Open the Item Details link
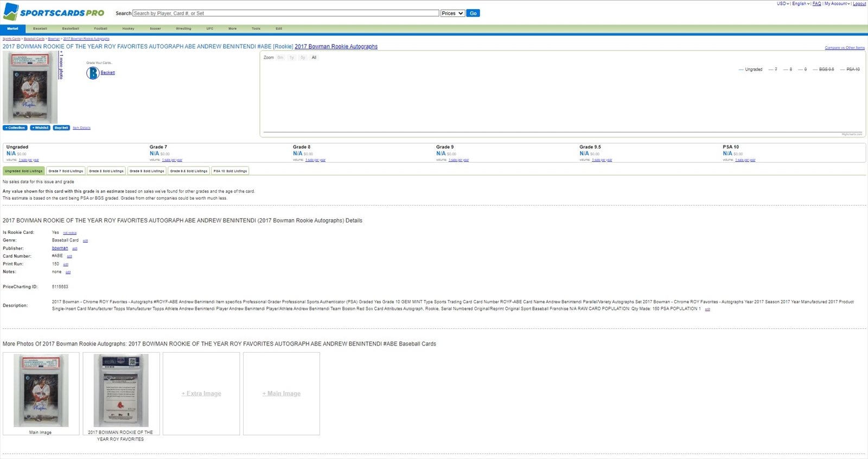 point(81,128)
